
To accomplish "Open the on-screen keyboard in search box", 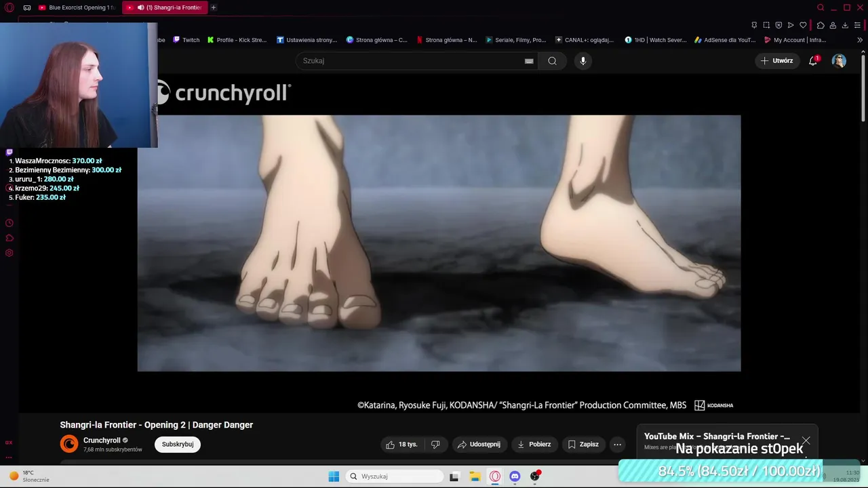I will (x=529, y=61).
